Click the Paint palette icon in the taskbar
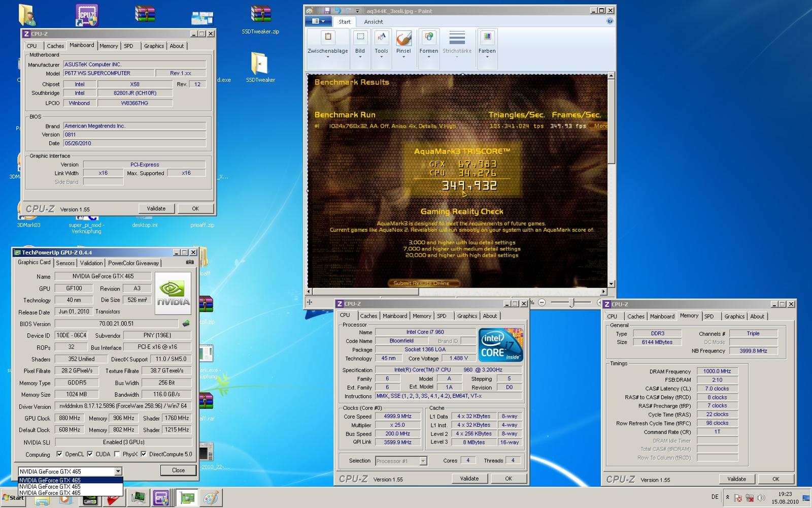This screenshot has width=812, height=508. pyautogui.click(x=211, y=498)
